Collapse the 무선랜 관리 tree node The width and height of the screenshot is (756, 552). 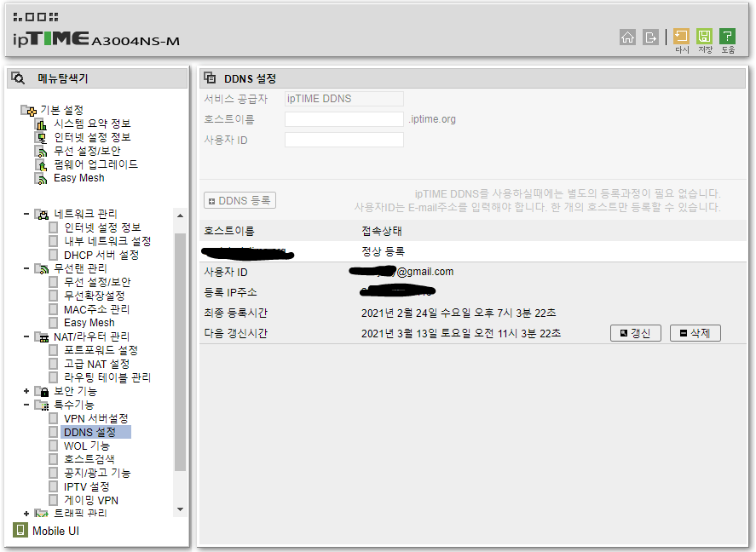click(x=26, y=267)
